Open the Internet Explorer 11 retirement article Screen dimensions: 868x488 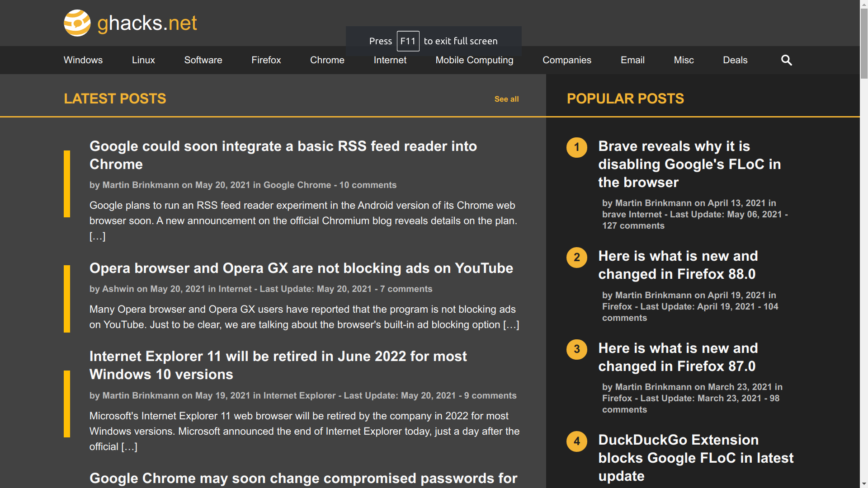(278, 365)
